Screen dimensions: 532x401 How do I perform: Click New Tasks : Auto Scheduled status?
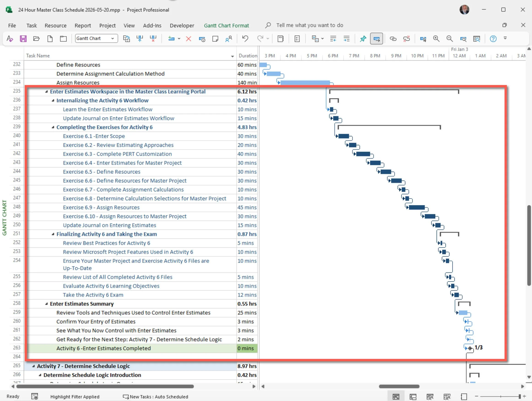pyautogui.click(x=155, y=397)
